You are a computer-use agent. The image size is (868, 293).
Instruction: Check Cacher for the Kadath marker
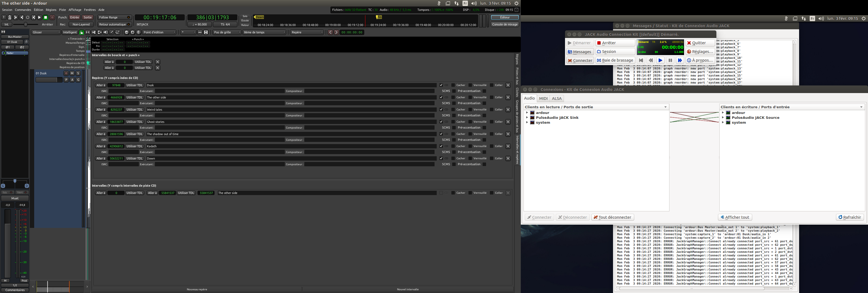(453, 146)
